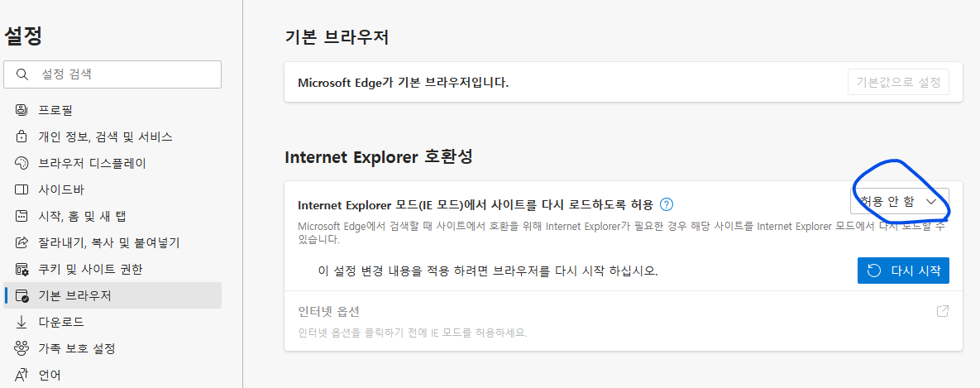Click the 기본 브라우저 sidebar icon
The height and width of the screenshot is (388, 980).
(22, 295)
